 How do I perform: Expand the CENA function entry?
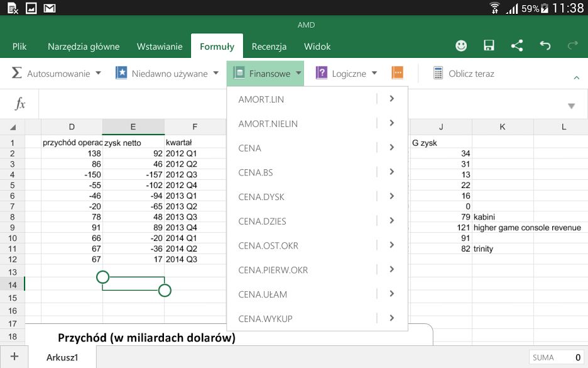coord(391,148)
